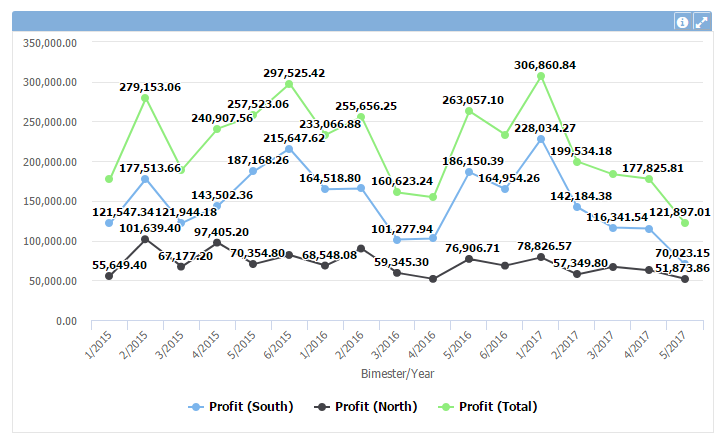
Task: Click the Bimester/Year axis title
Action: coord(396,373)
